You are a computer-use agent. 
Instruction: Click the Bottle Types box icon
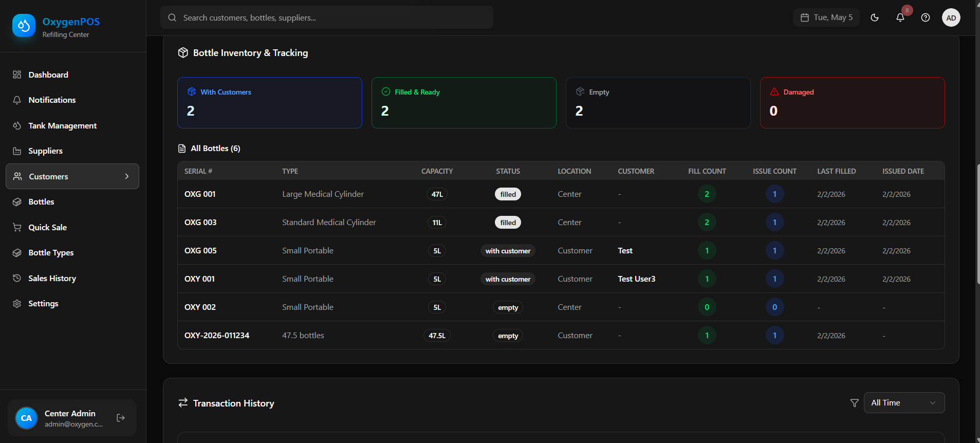click(17, 252)
